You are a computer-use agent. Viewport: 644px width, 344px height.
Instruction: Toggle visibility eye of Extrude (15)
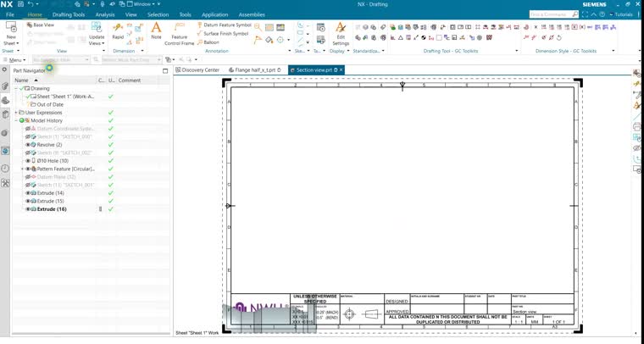(28, 201)
